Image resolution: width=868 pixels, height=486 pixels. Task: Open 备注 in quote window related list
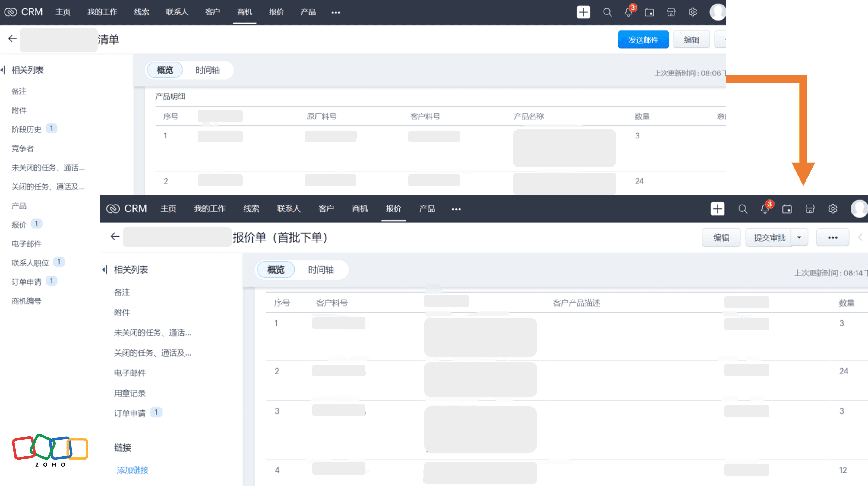pos(122,292)
